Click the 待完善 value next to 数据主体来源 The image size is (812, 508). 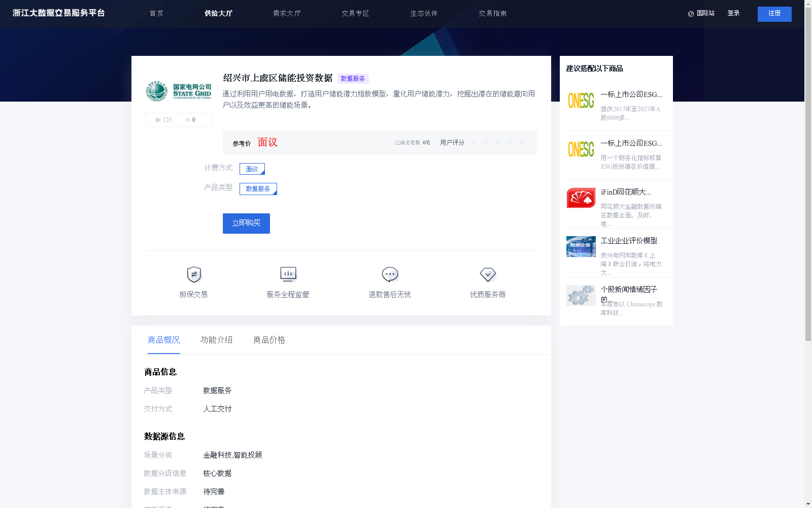click(214, 492)
